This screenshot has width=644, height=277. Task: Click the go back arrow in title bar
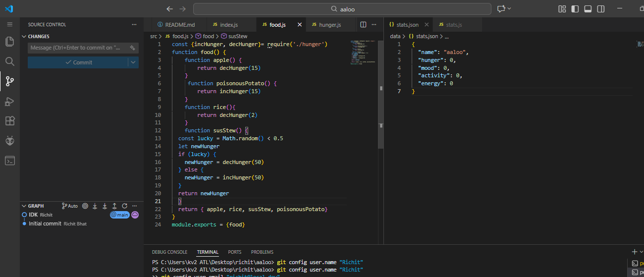click(x=170, y=9)
